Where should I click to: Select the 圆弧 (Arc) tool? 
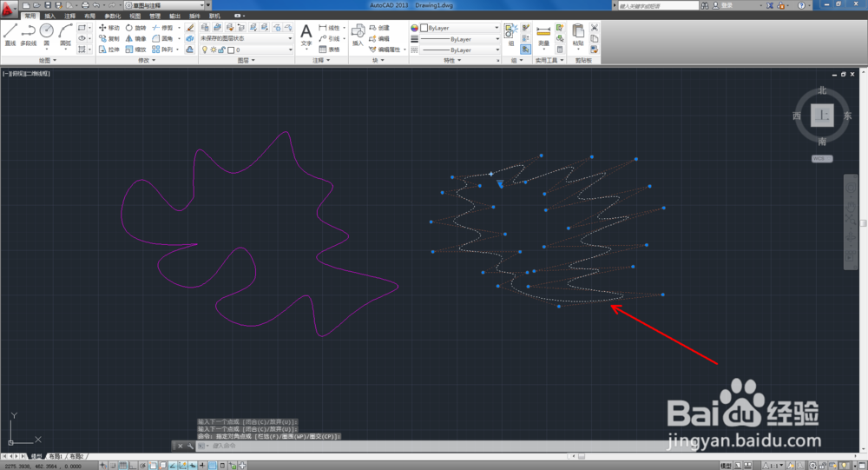(x=65, y=35)
